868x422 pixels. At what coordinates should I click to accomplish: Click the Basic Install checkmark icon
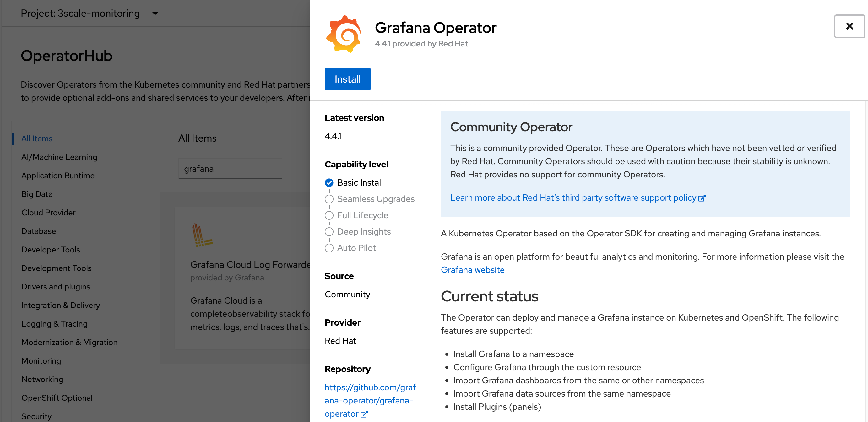(329, 182)
